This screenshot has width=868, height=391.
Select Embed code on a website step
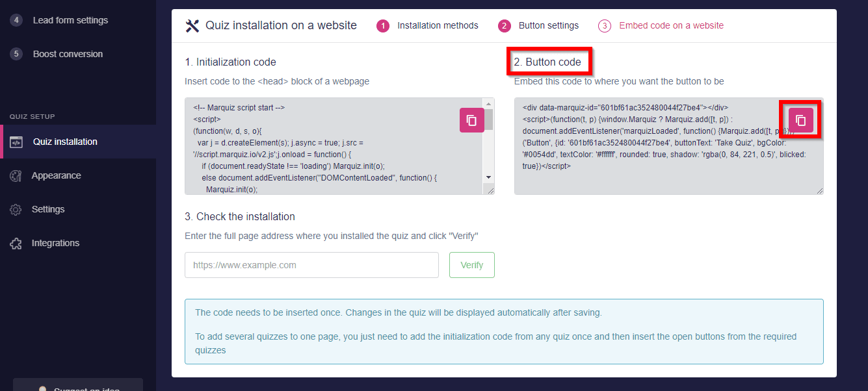click(x=671, y=25)
